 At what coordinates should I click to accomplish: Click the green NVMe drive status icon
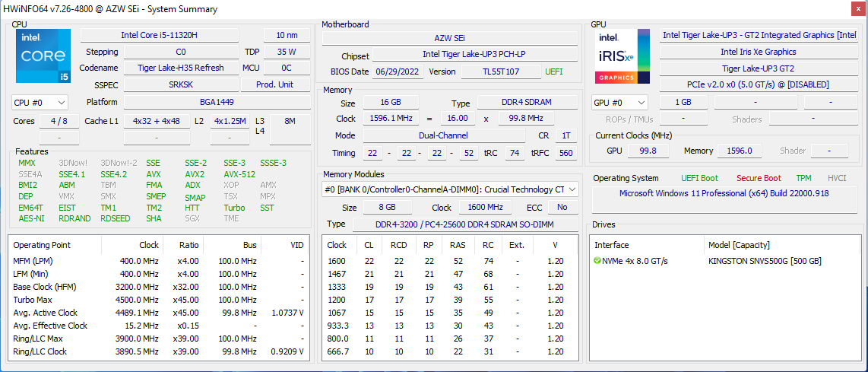[597, 261]
